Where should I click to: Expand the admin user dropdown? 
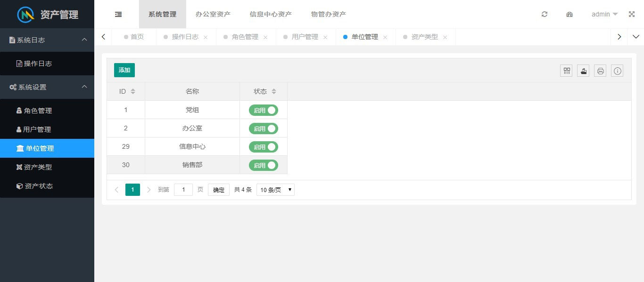click(604, 14)
